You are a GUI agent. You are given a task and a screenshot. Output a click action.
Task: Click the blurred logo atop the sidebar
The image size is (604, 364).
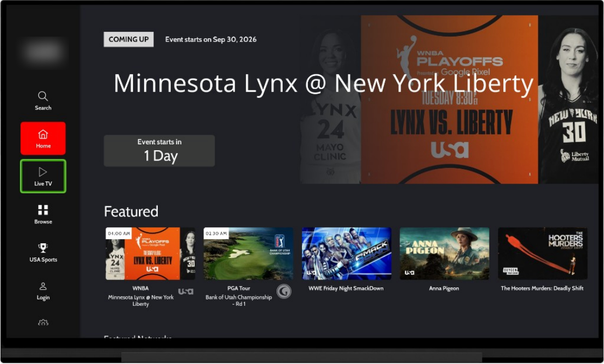click(43, 51)
